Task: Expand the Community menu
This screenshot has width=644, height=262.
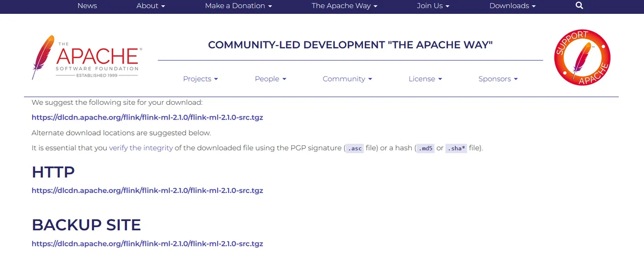Action: point(347,79)
